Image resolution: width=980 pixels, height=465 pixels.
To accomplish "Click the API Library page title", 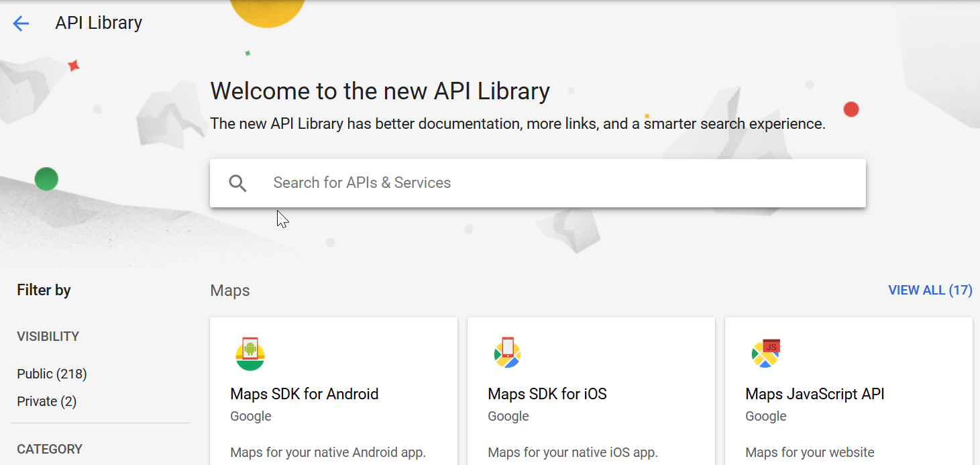I will pos(99,23).
